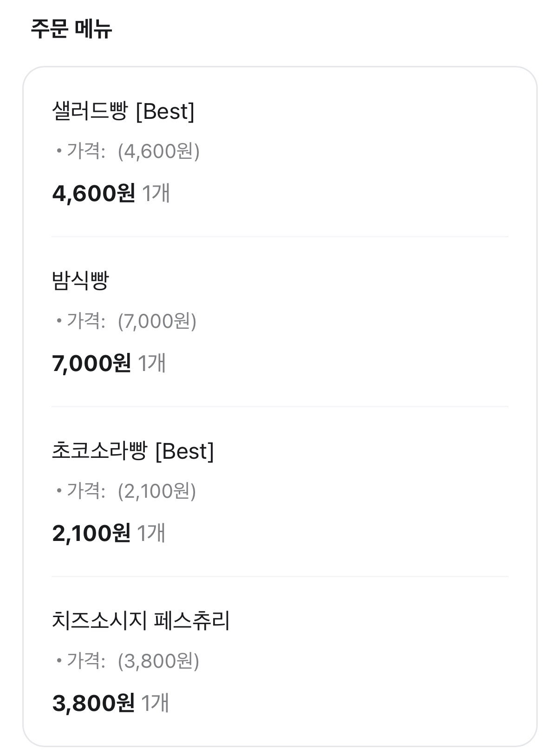The width and height of the screenshot is (560, 755).
Task: Click the 주문 메뉴 heading
Action: pos(72,29)
